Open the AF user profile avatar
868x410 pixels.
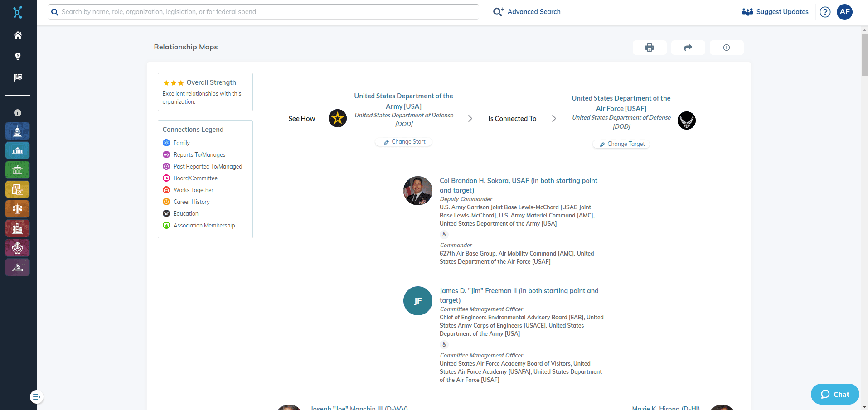pyautogui.click(x=844, y=12)
